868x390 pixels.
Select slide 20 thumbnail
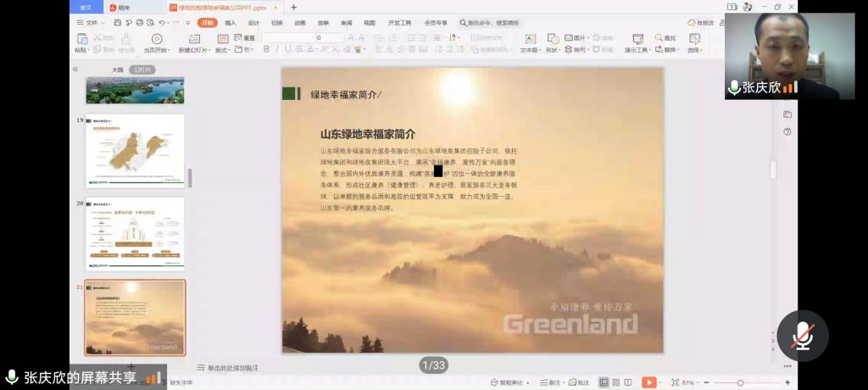click(x=135, y=232)
